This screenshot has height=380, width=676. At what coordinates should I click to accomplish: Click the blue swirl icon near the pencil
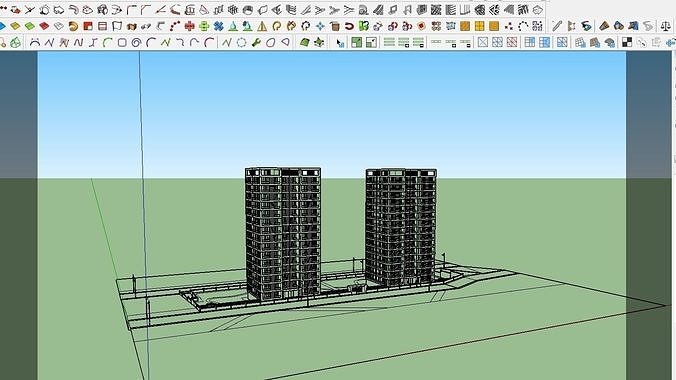(586, 26)
